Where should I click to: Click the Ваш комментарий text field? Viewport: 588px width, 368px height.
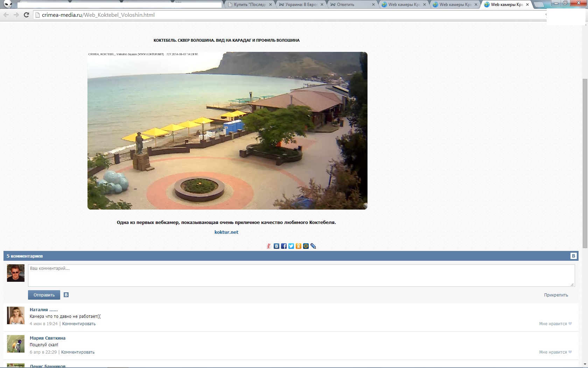pyautogui.click(x=301, y=275)
